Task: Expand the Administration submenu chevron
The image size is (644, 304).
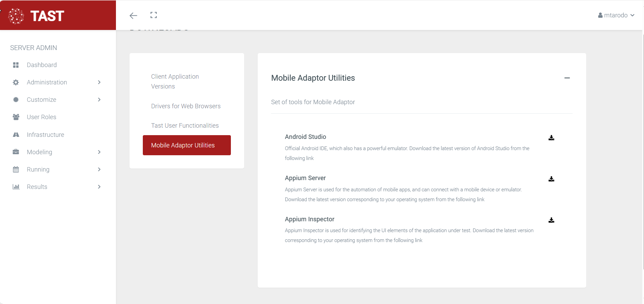Action: click(99, 82)
